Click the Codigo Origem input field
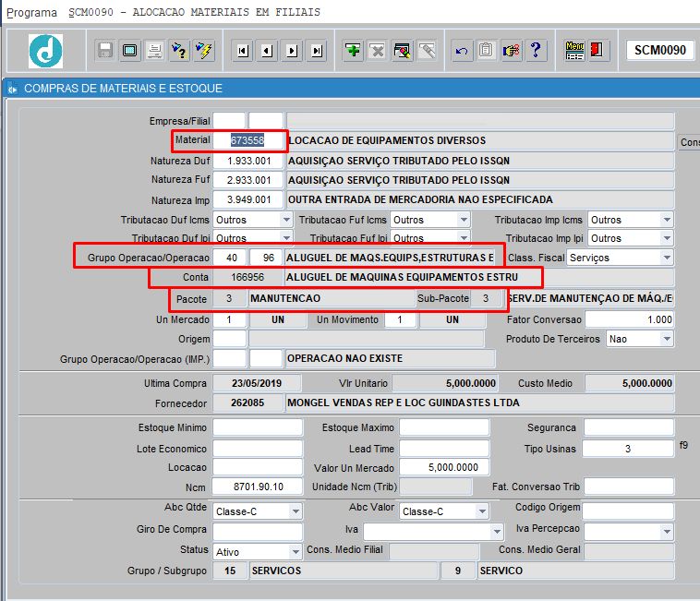The width and height of the screenshot is (700, 601). [628, 511]
